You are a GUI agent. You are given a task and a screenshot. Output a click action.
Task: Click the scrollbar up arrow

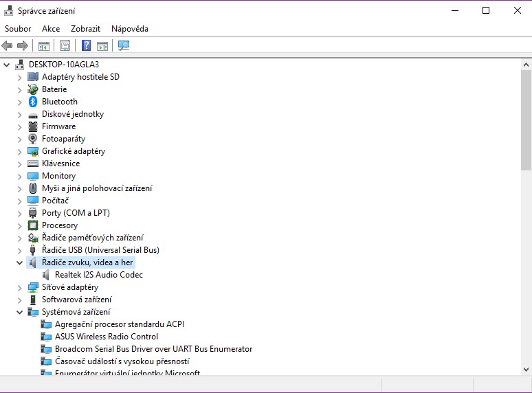(526, 65)
